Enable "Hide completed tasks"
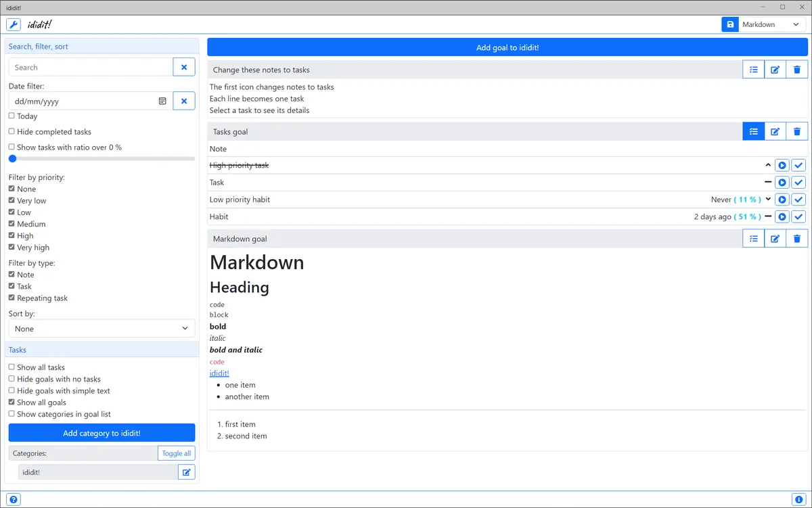The width and height of the screenshot is (812, 508). click(11, 131)
